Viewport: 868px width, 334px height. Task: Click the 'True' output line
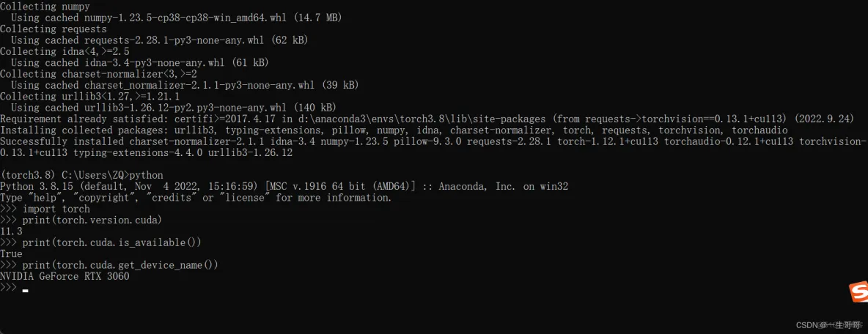click(x=11, y=254)
